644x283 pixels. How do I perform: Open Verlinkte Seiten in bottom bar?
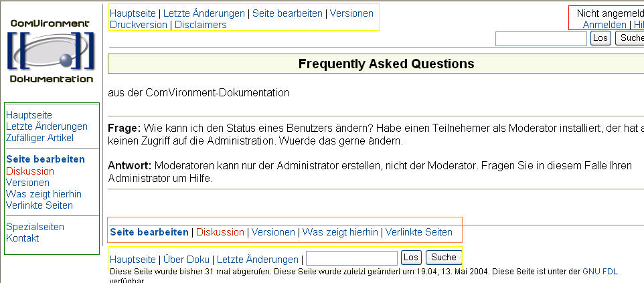click(x=418, y=232)
